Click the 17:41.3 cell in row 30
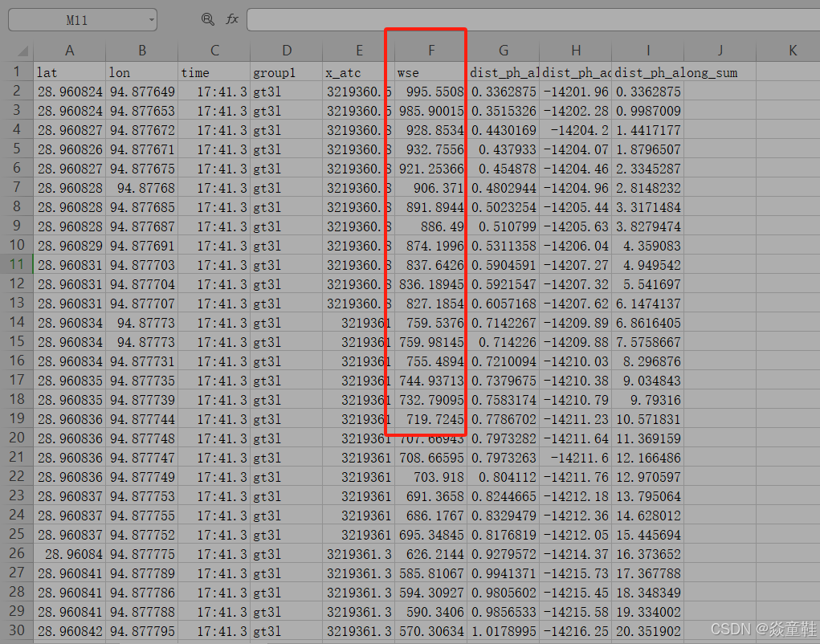Viewport: 820px width, 644px height. pos(214,631)
